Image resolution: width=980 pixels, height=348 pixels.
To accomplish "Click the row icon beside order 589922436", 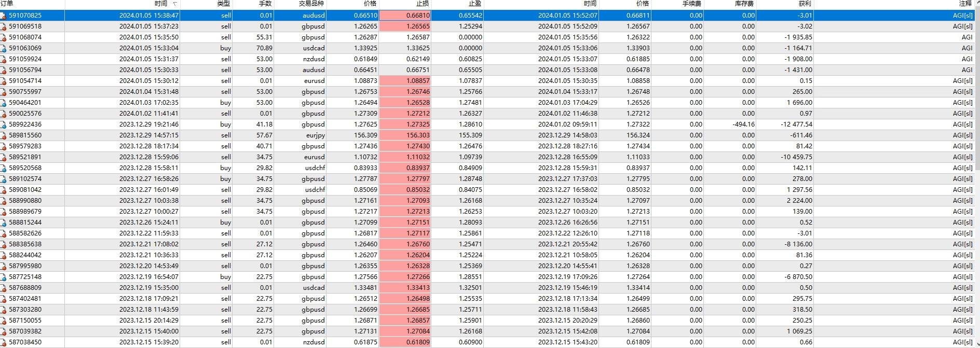I will tap(4, 124).
